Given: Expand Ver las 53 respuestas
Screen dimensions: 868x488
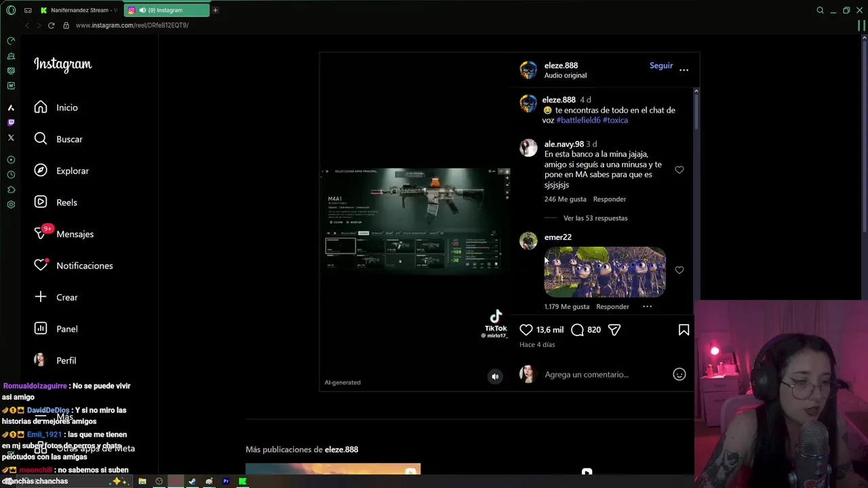Looking at the screenshot, I should 595,218.
